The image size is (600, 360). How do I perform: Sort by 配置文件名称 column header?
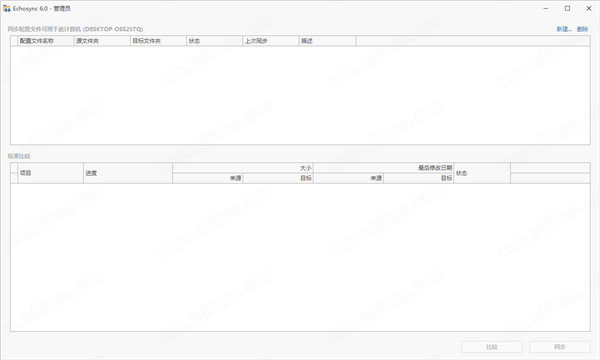[x=46, y=41]
